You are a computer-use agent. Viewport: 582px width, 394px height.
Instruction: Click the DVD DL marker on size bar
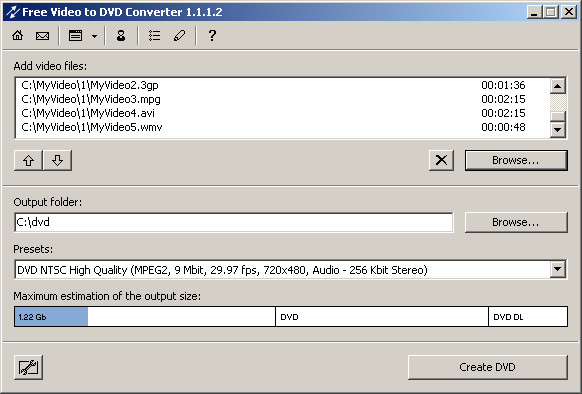pos(508,317)
